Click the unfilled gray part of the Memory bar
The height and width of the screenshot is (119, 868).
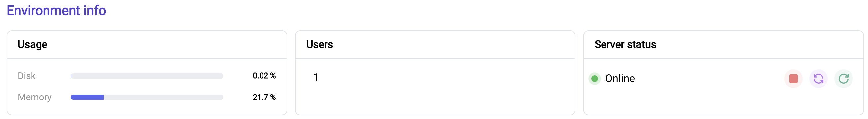[164, 98]
